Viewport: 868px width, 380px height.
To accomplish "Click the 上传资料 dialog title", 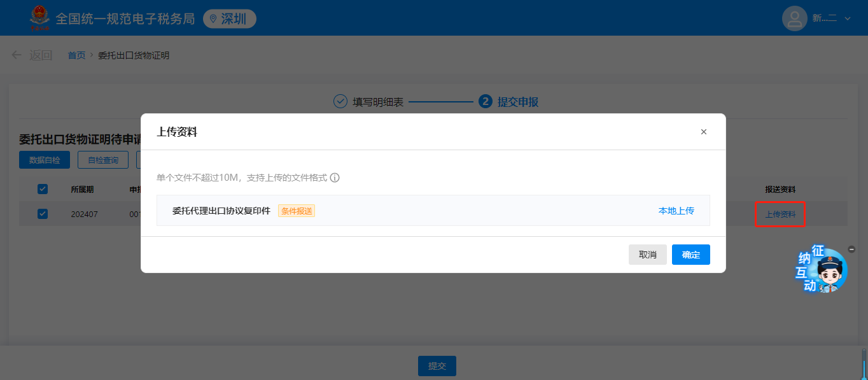I will [x=177, y=132].
